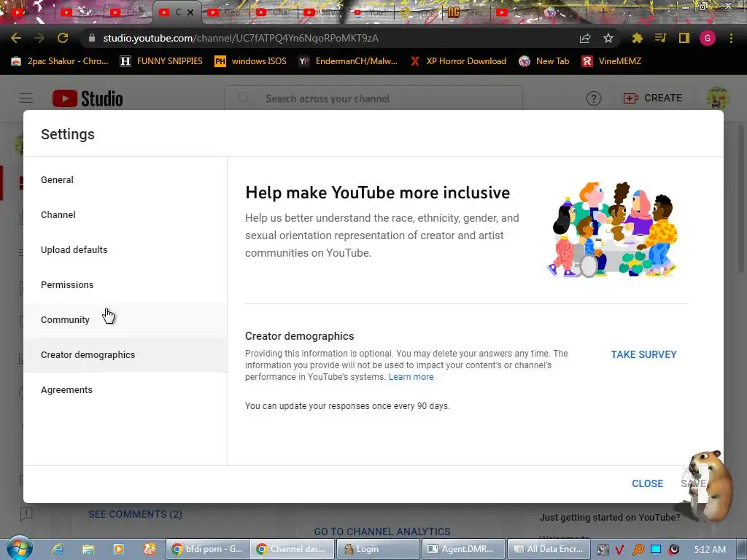Open windows ISOS bookmark

pyautogui.click(x=251, y=61)
